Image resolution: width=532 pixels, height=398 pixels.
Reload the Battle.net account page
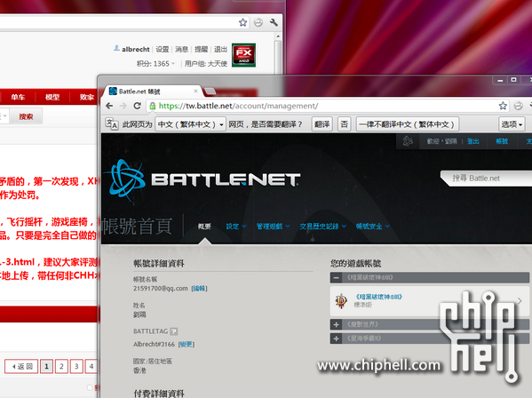[x=137, y=106]
